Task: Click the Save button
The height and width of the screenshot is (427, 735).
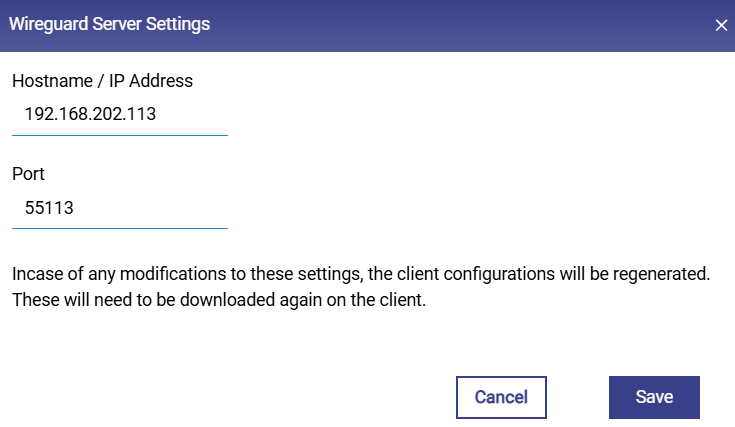Action: click(x=654, y=397)
